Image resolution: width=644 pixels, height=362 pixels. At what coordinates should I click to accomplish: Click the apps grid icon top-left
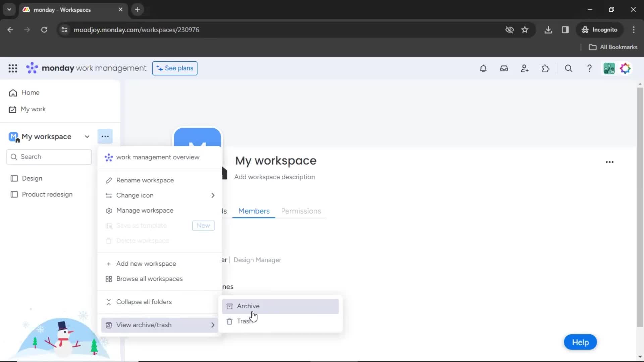tap(13, 68)
